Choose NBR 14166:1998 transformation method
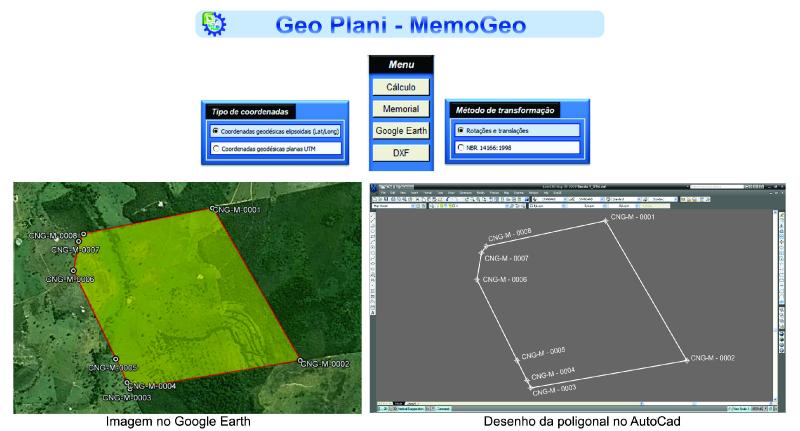Viewport: 800px width, 431px height. click(x=460, y=148)
